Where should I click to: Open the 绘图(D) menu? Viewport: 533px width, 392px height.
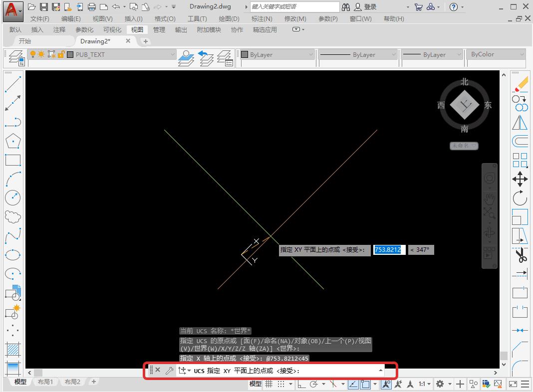(x=229, y=18)
